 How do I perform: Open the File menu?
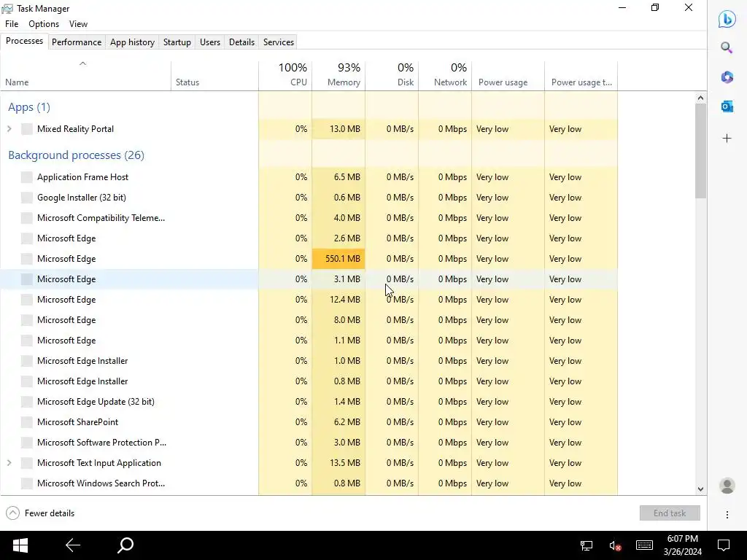pos(12,24)
